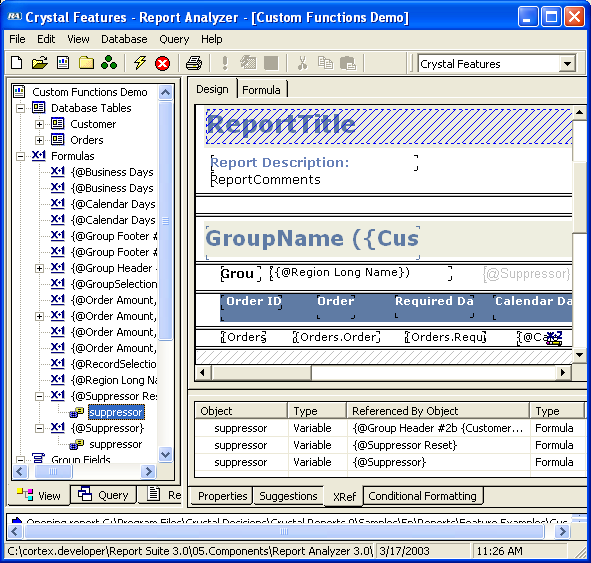Expand the Orders table node
This screenshot has height=563, width=591.
[x=39, y=140]
